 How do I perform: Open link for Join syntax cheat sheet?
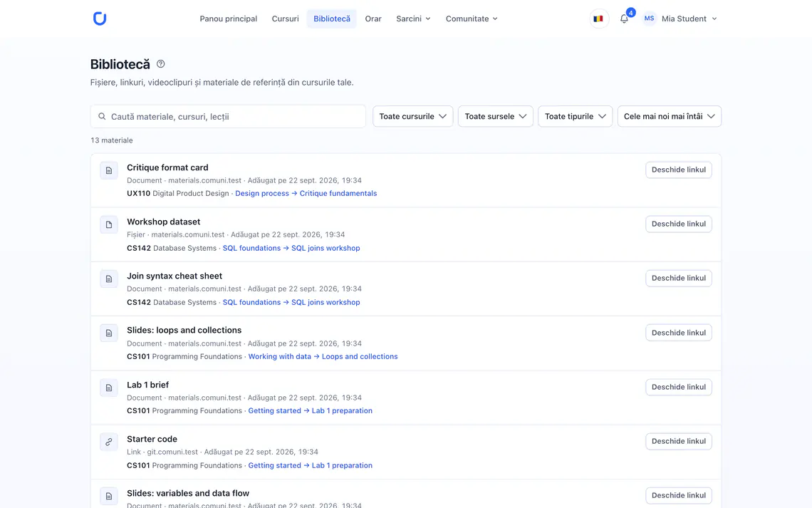(x=678, y=278)
